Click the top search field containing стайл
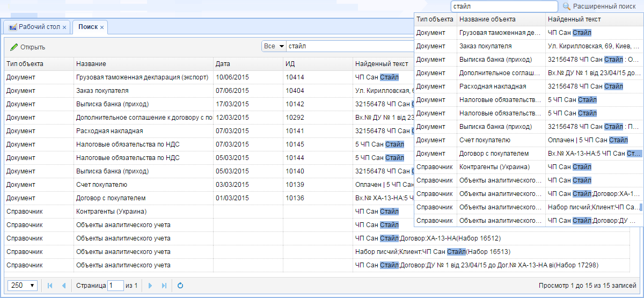Screen dimensions: 644x298 [x=504, y=6]
